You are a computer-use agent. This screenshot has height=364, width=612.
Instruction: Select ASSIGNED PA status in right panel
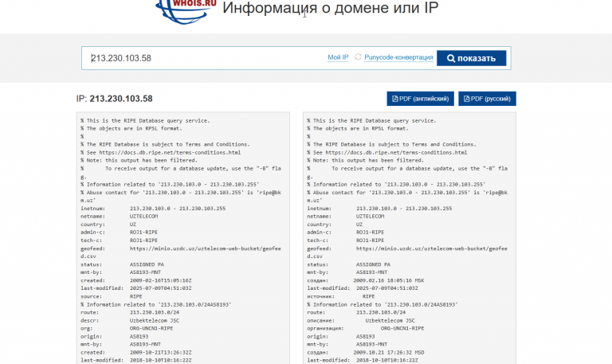click(373, 264)
